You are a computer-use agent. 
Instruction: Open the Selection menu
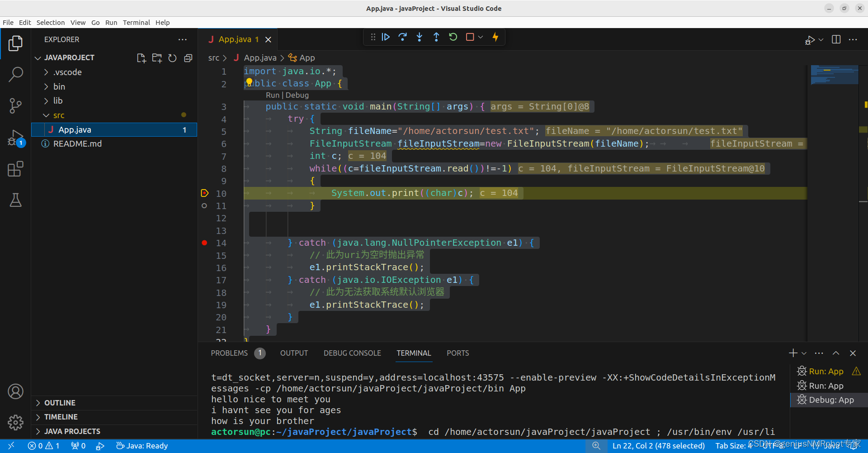click(x=51, y=23)
